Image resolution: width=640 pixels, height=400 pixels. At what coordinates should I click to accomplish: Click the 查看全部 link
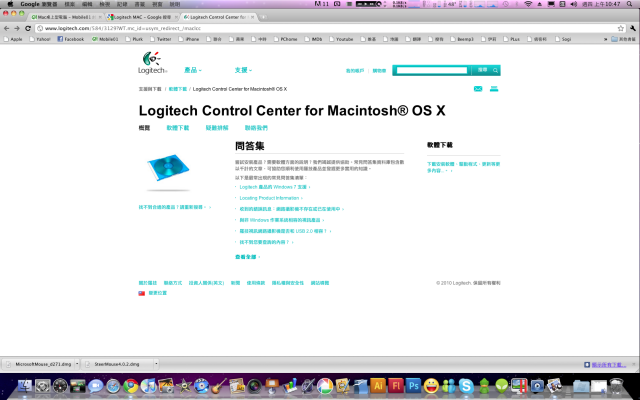click(247, 257)
